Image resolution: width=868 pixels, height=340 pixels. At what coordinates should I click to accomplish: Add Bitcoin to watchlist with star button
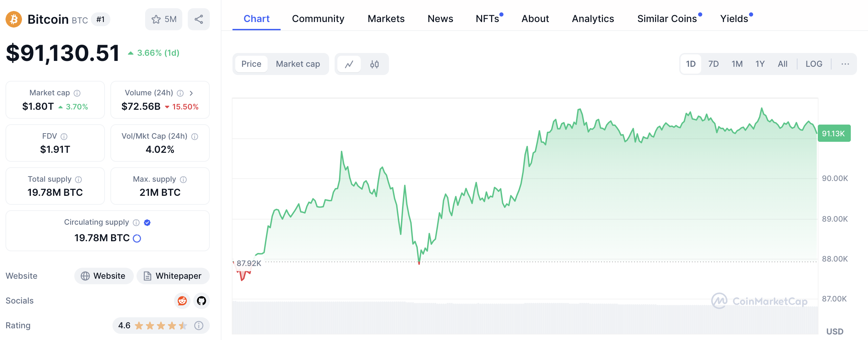tap(164, 19)
